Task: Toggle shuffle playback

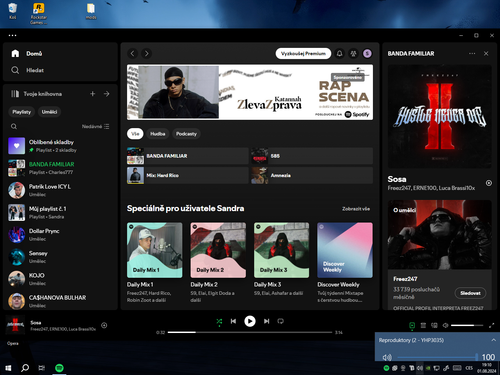Action: click(219, 321)
